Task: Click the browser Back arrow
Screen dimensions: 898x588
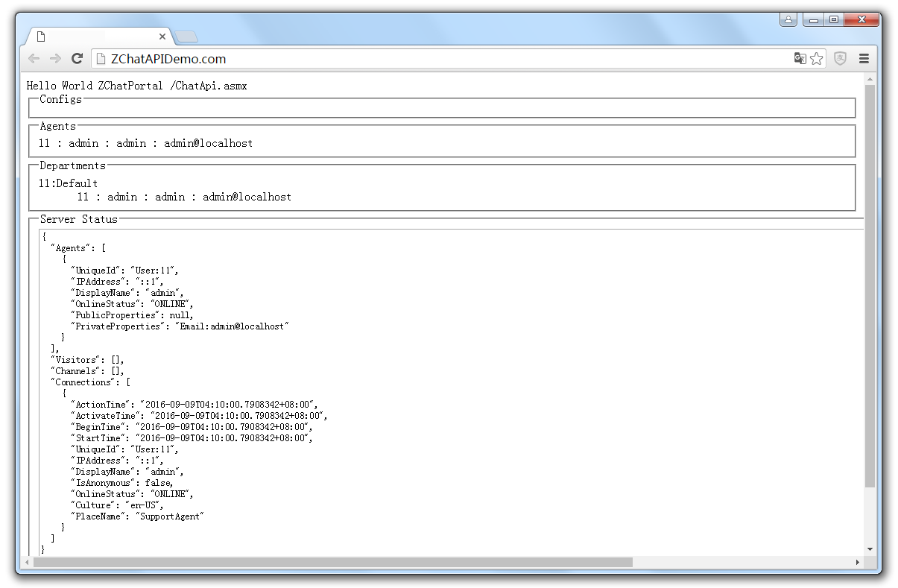Action: pos(34,59)
